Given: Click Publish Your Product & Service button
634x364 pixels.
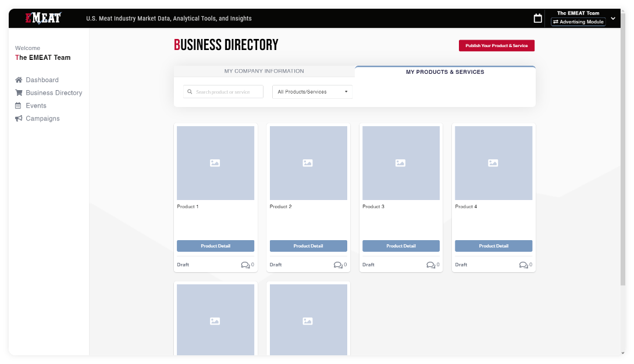Looking at the screenshot, I should [x=496, y=45].
